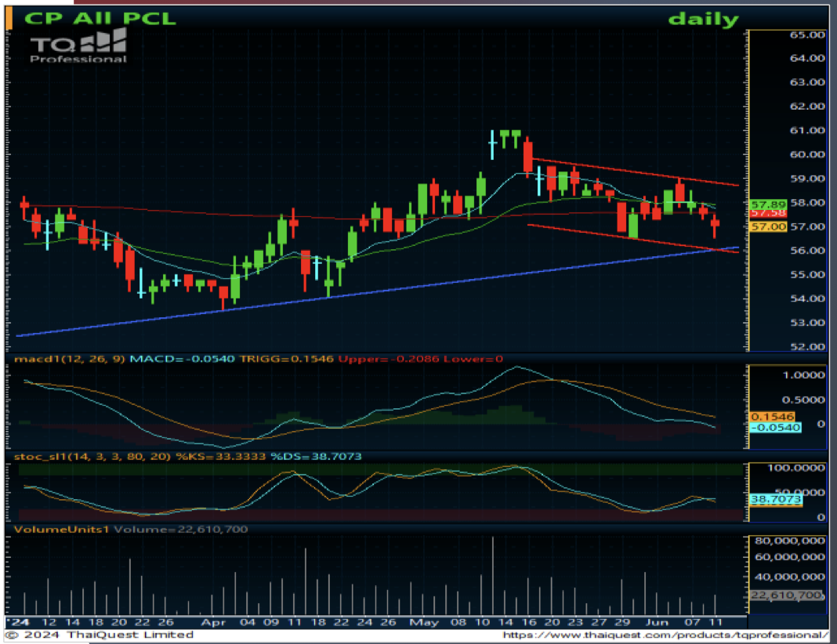Click the 62.00 price axis label
This screenshot has height=644, width=837.
pos(808,107)
